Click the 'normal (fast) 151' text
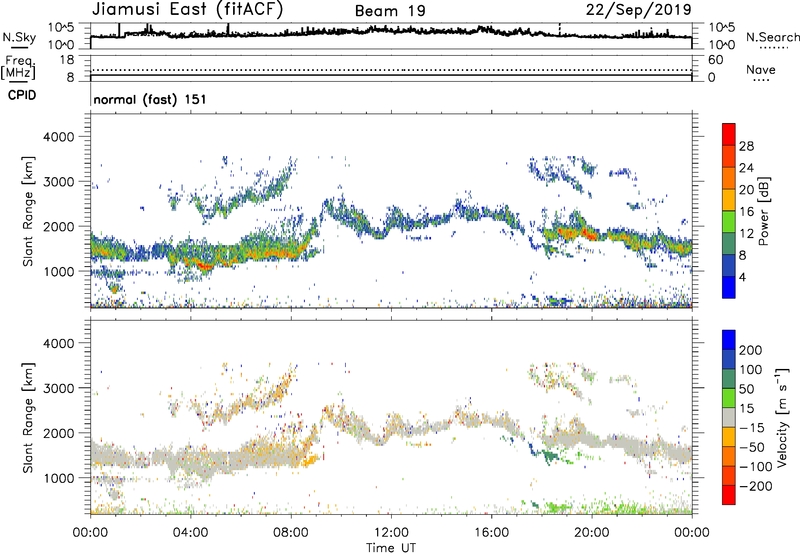 click(x=150, y=99)
